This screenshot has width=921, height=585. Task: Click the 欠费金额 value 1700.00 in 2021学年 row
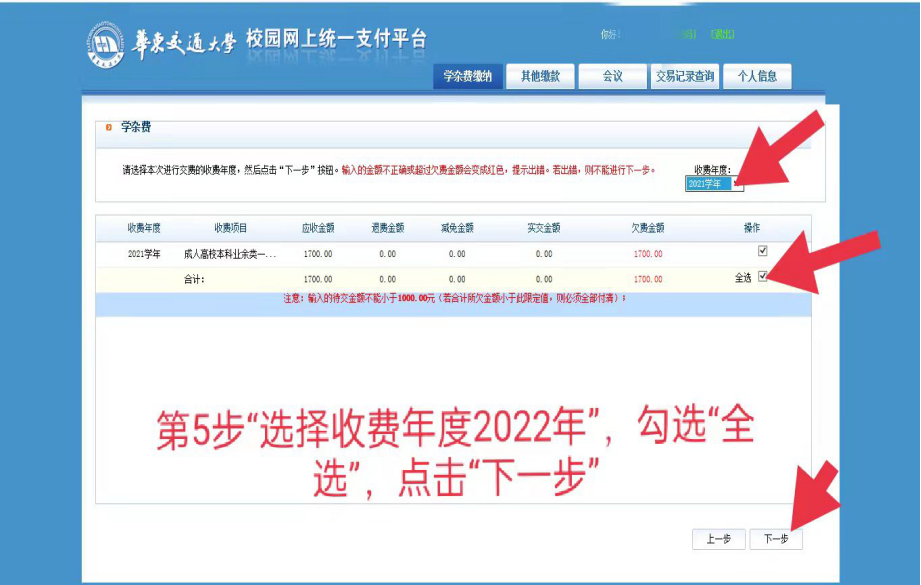pos(647,254)
